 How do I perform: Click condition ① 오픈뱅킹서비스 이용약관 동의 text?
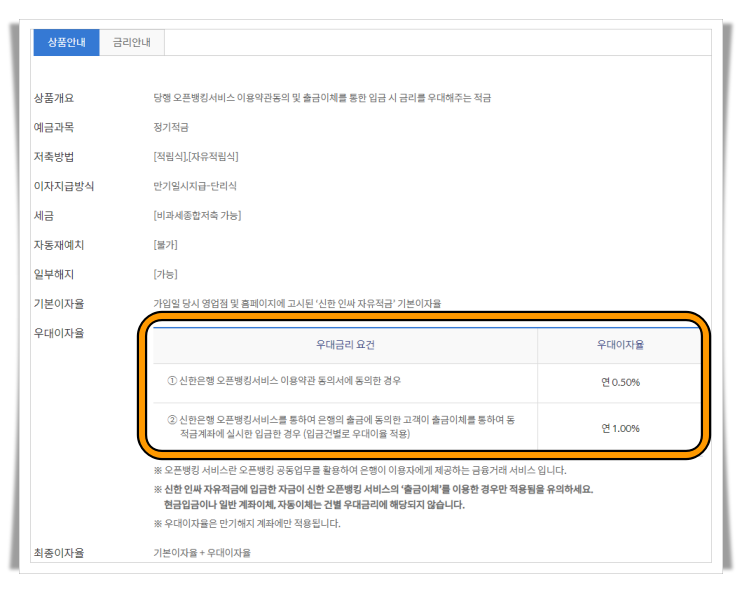tap(284, 381)
